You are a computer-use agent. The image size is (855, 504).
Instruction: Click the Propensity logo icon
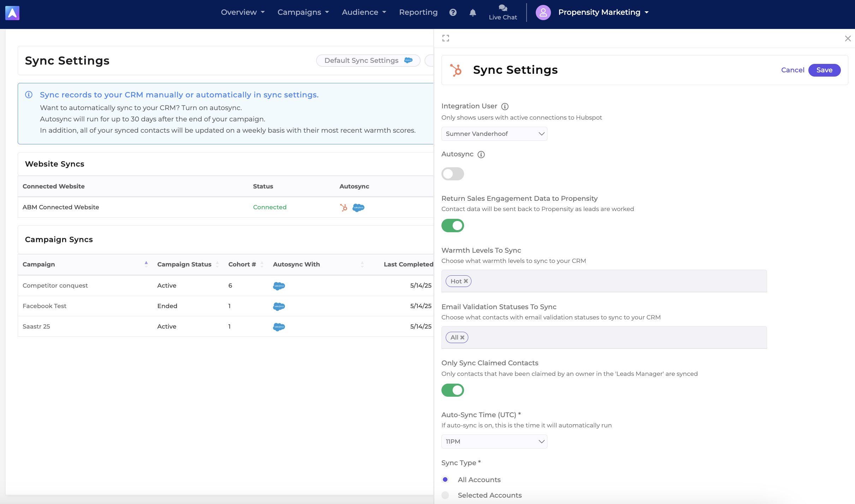click(x=12, y=13)
